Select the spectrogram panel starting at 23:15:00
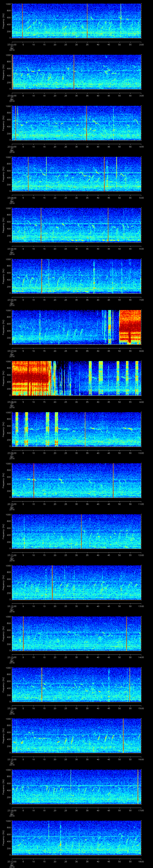The height and width of the screenshot is (868, 153). [x=77, y=736]
